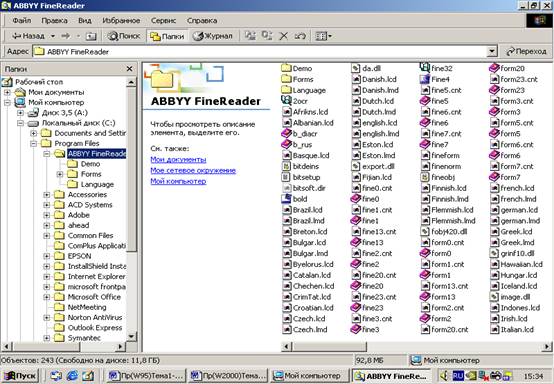Click the Delete X toolbar icon
This screenshot has width=554, height=384.
tap(283, 36)
